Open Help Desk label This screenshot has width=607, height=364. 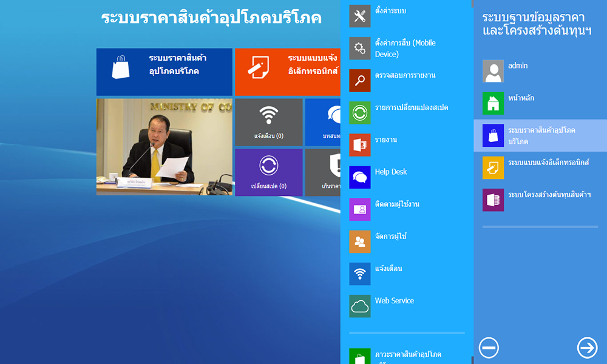coord(390,172)
